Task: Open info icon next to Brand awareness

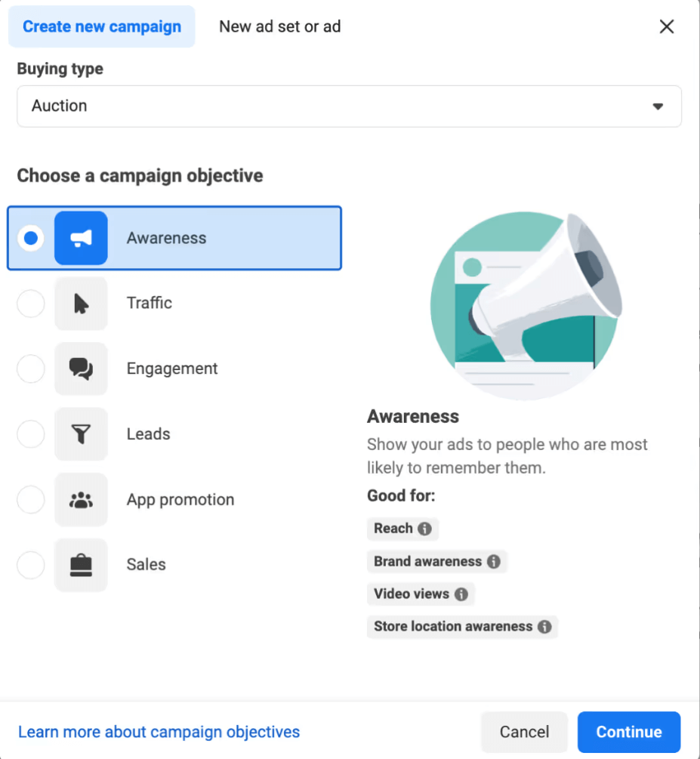Action: 493,561
